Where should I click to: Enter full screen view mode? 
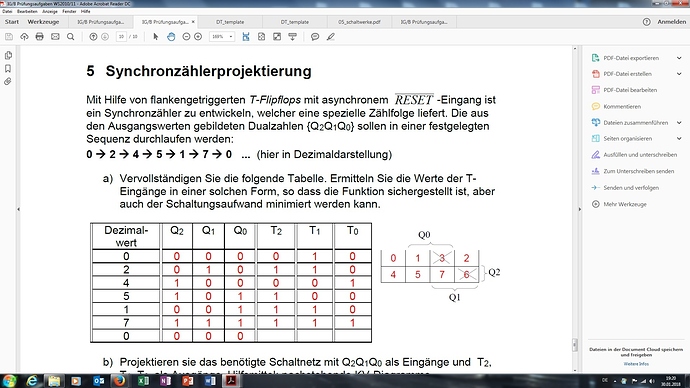277,37
